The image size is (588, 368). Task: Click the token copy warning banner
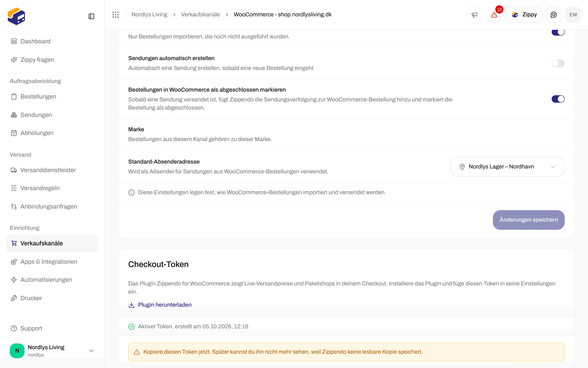[346, 352]
